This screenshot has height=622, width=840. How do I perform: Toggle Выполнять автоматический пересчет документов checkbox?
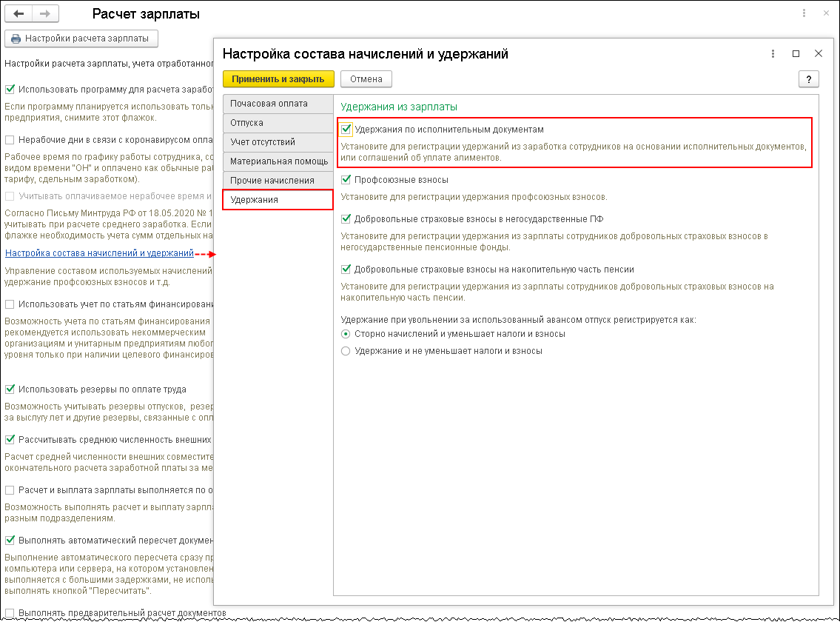click(x=10, y=541)
